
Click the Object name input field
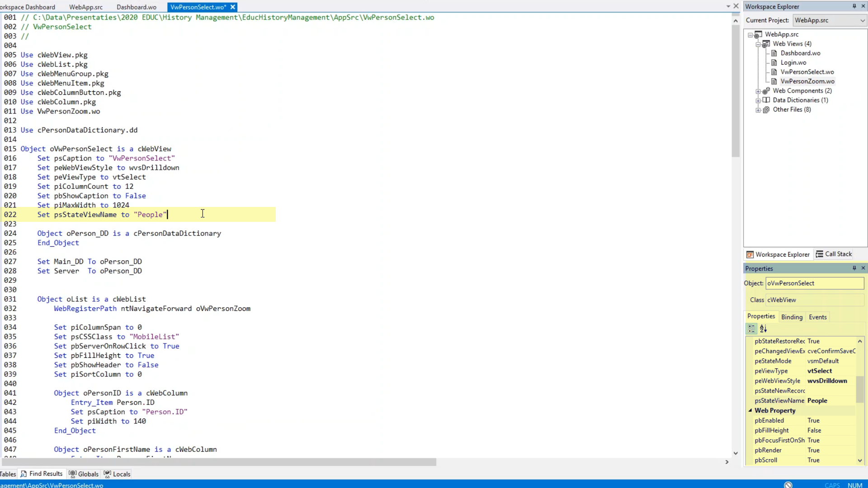[x=814, y=283]
